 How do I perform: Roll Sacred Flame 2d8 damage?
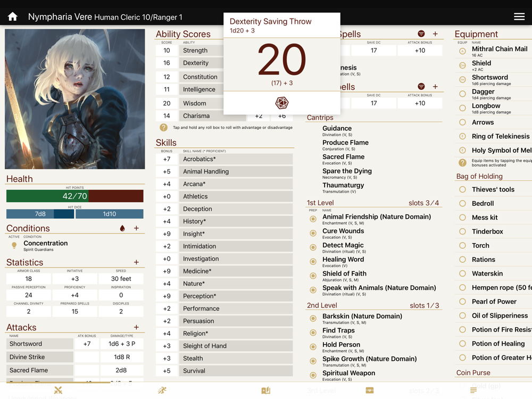pyautogui.click(x=122, y=370)
